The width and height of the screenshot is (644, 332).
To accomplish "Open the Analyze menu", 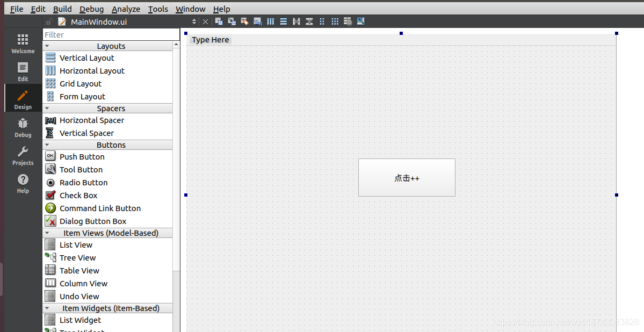I will 126,9.
